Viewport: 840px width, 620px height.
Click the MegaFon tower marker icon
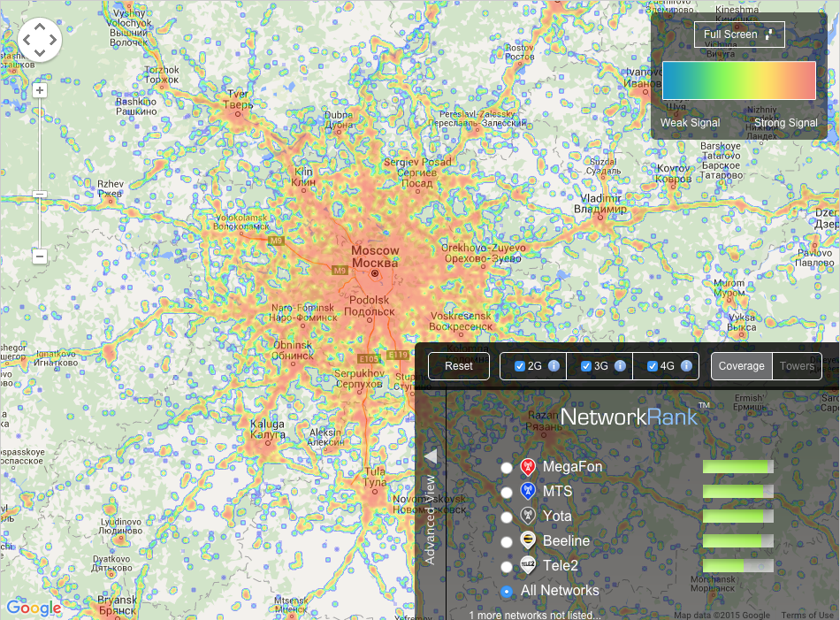tap(528, 467)
